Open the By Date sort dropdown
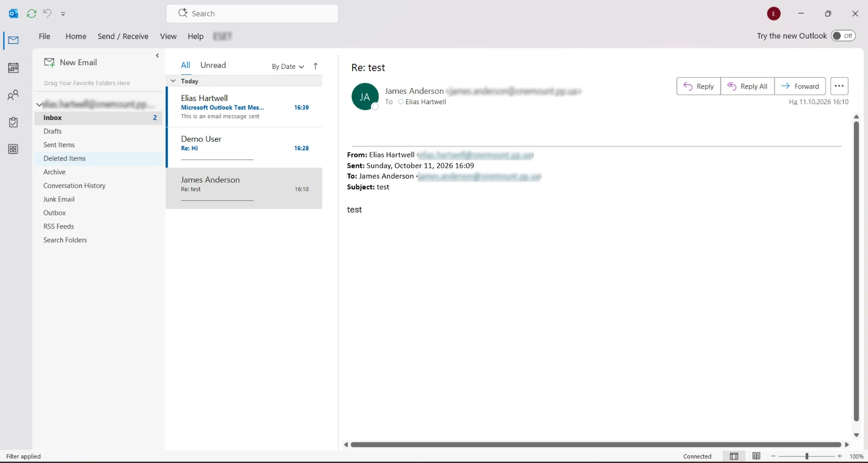This screenshot has height=463, width=868. [x=288, y=66]
